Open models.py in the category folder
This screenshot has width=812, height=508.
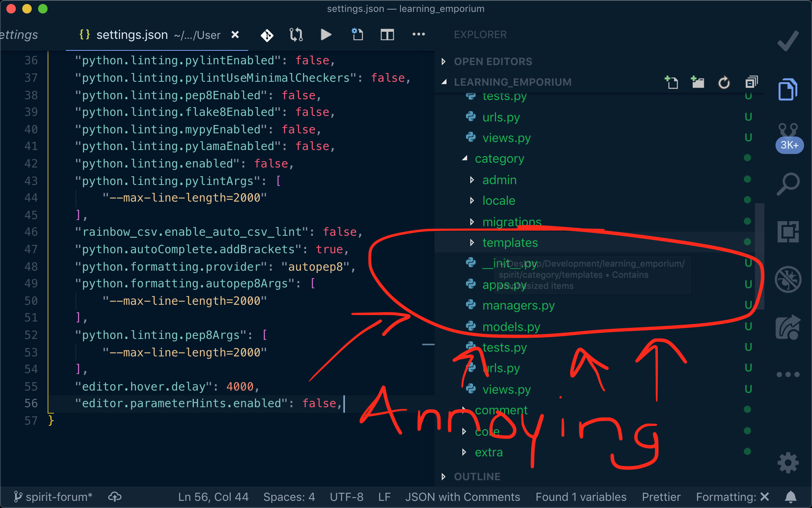[511, 327]
